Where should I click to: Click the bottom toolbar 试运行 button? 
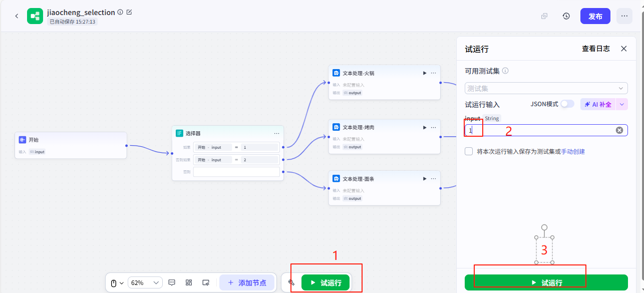pos(326,282)
